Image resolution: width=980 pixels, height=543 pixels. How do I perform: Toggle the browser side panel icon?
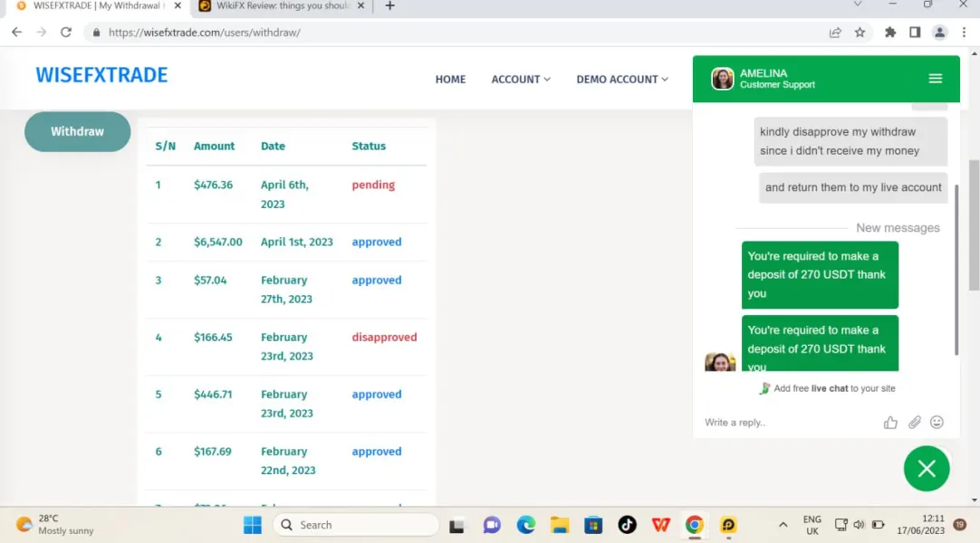(x=915, y=33)
